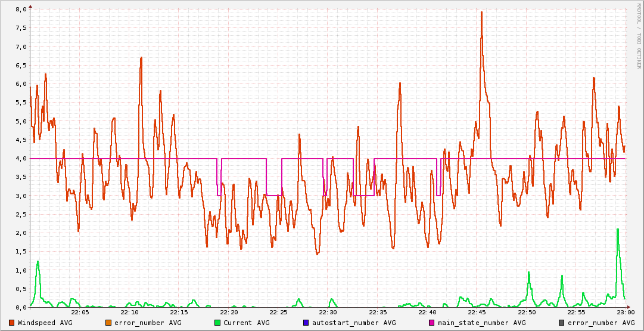The height and width of the screenshot is (331, 644).
Task: Click the 22:30 time axis label
Action: tap(328, 312)
